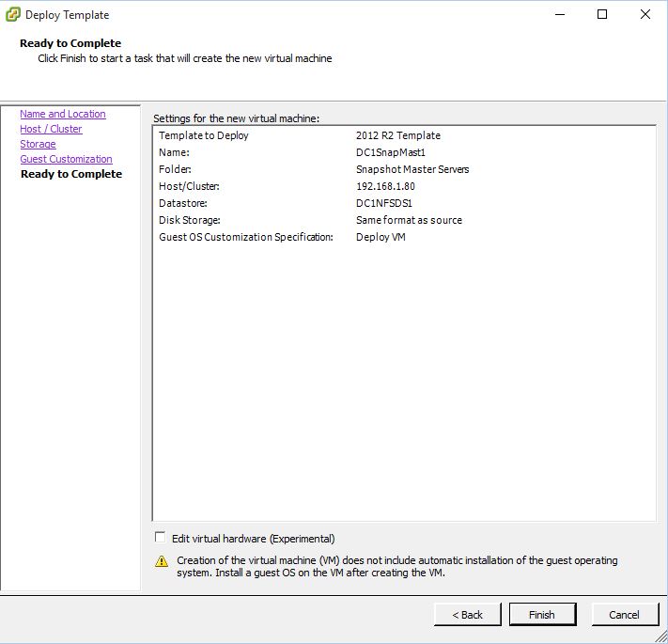The width and height of the screenshot is (668, 644).
Task: Return to Guest Customization step
Action: [x=66, y=159]
